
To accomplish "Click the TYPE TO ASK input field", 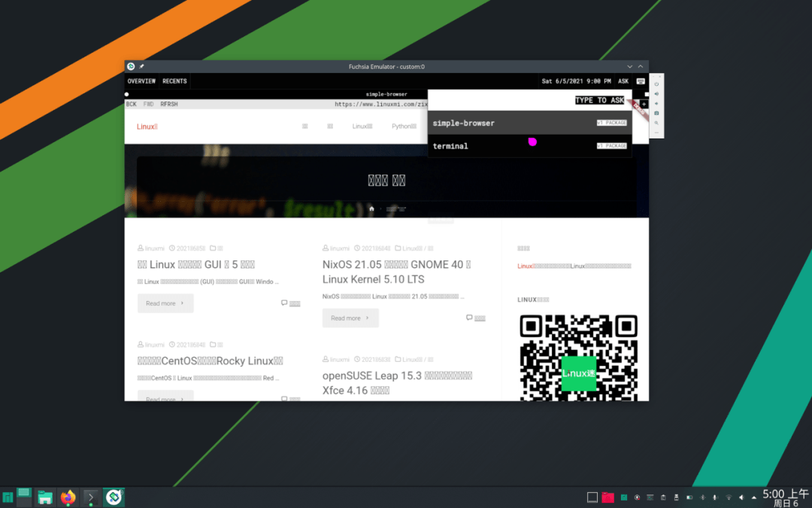I will point(600,99).
